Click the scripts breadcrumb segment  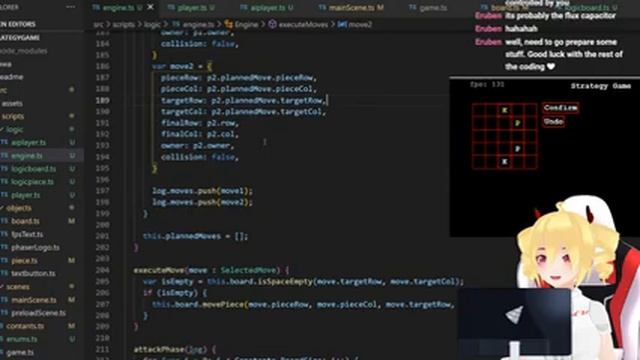coord(124,24)
